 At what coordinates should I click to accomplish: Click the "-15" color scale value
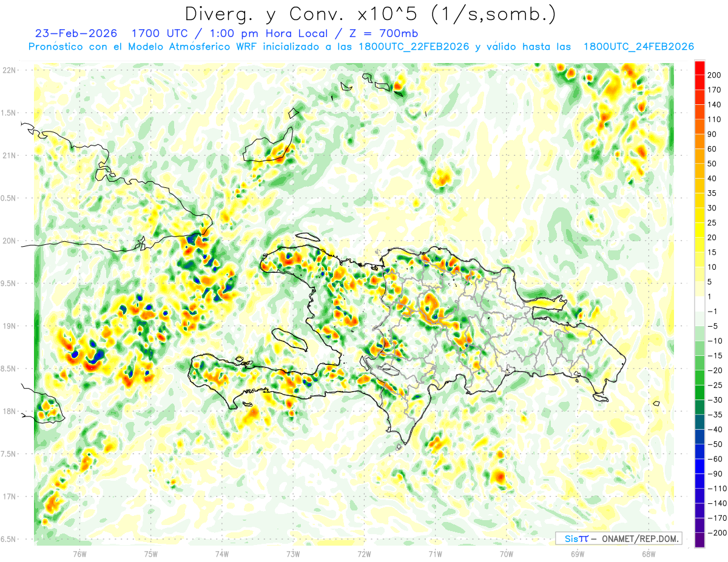click(715, 355)
